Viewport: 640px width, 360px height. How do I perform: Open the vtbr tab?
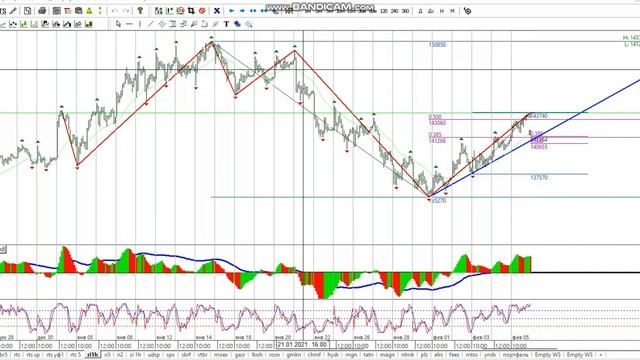202,355
